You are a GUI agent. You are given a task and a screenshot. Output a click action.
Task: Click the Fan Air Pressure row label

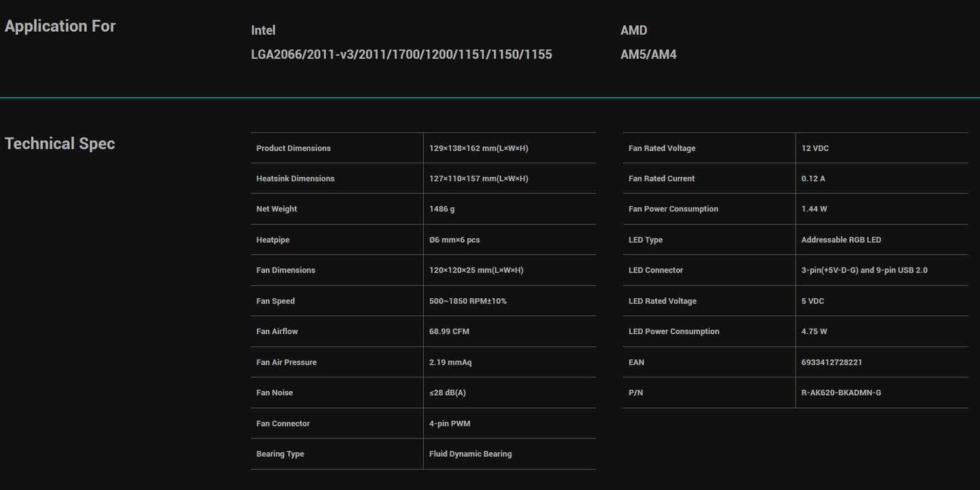pos(286,363)
